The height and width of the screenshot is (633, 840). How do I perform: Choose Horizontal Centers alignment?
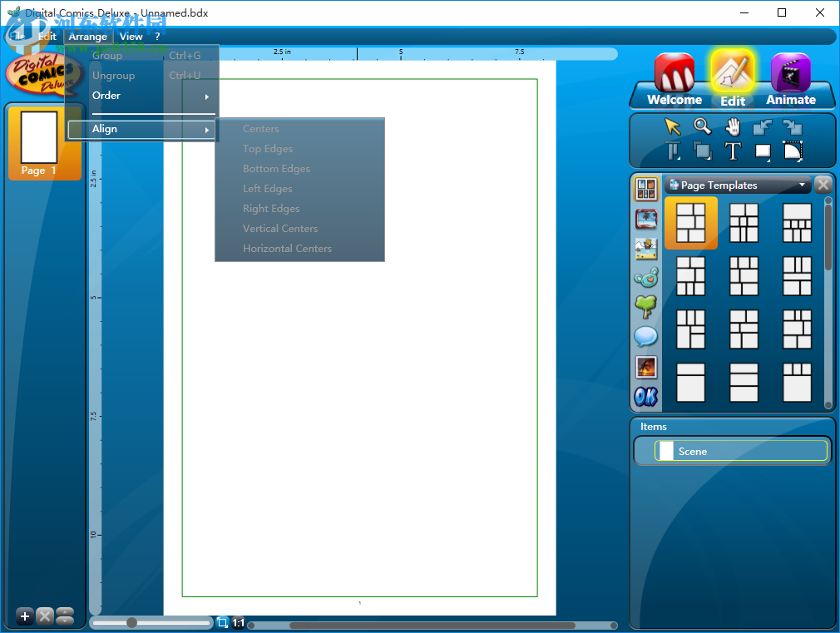(299, 248)
